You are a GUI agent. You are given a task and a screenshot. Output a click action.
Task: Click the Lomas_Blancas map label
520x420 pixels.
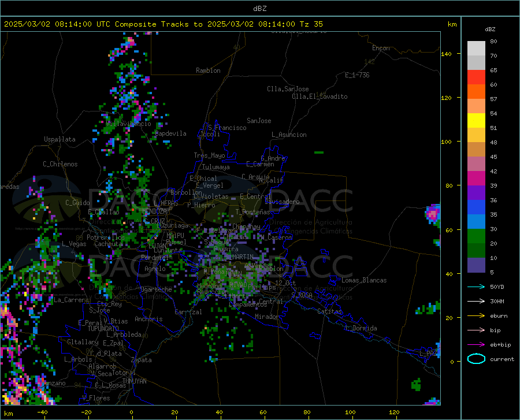[x=364, y=280]
